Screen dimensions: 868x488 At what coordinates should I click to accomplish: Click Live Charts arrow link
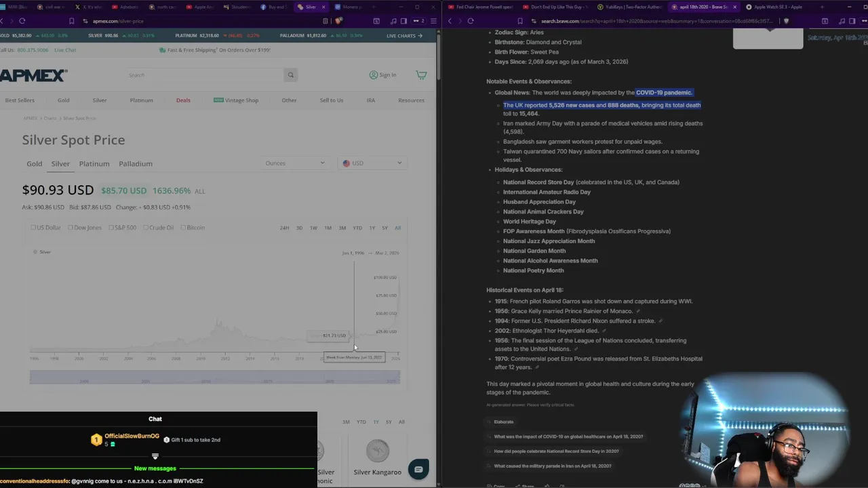[404, 36]
